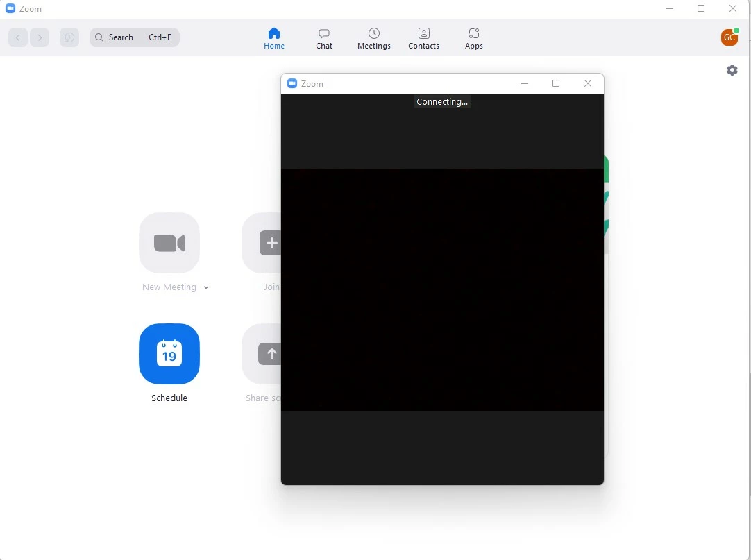
Task: Close the Connecting Zoom popup window
Action: (x=588, y=83)
